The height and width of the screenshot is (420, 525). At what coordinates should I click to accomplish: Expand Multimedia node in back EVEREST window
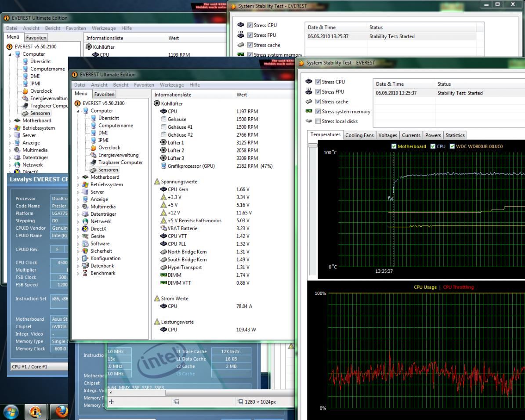(x=10, y=150)
